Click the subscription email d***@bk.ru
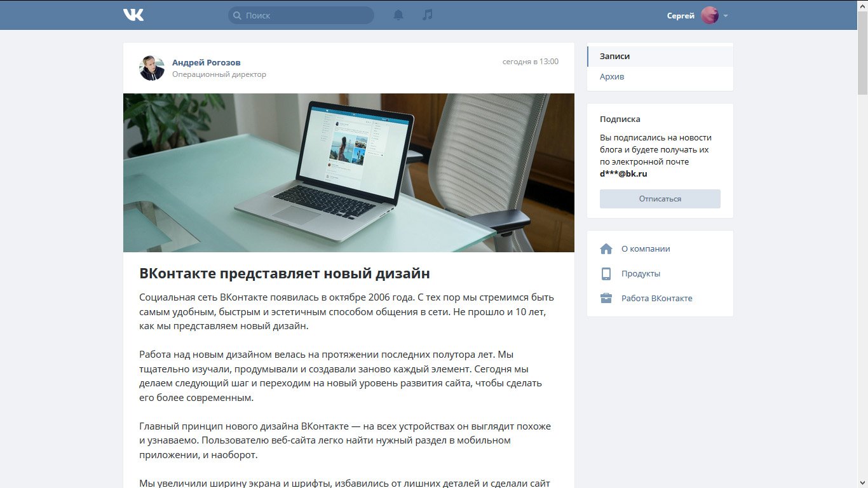 point(623,173)
